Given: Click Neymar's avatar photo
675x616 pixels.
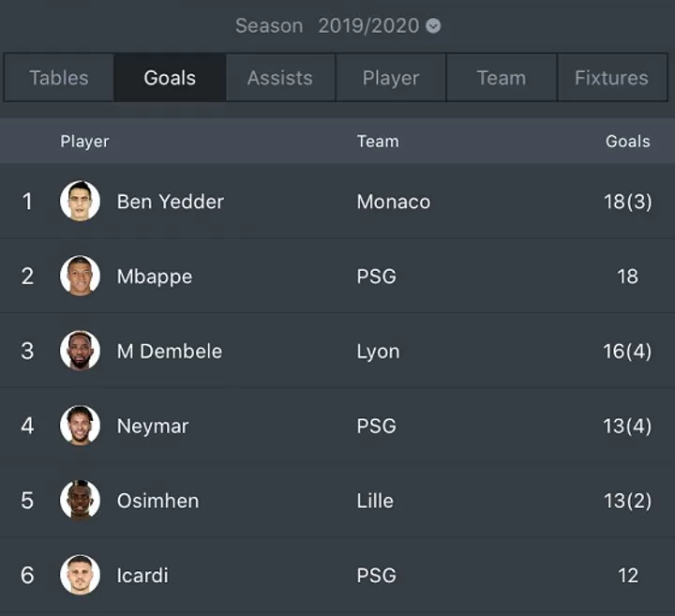Looking at the screenshot, I should tap(80, 426).
